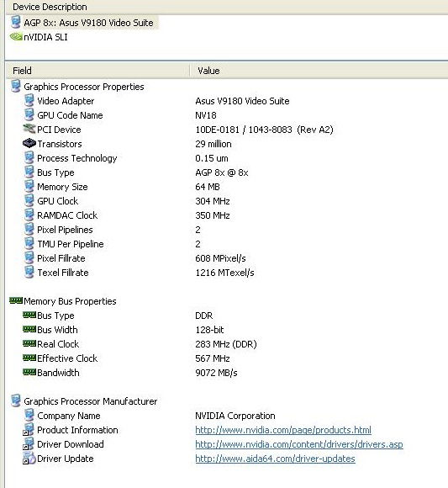Open the nvidia.com drivers.asp download link
The height and width of the screenshot is (488, 448).
(299, 444)
